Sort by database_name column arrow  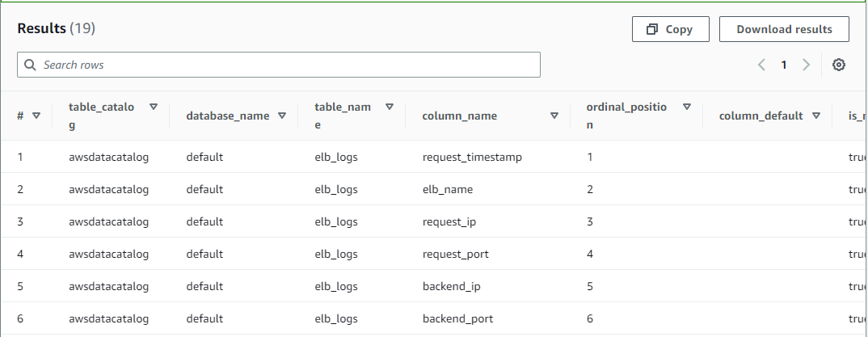pos(282,116)
